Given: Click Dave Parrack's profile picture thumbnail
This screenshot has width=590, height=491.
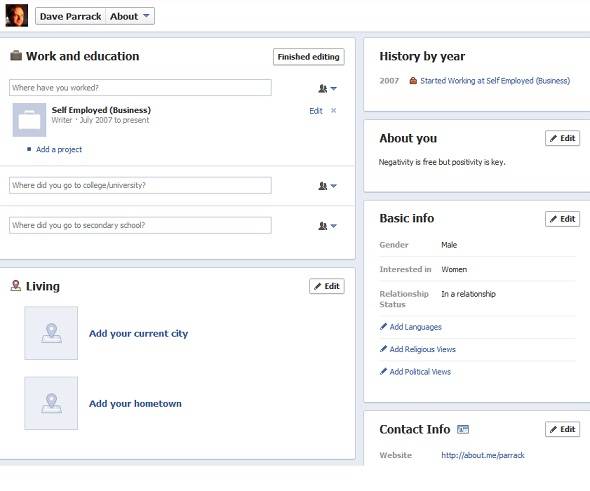Looking at the screenshot, I should (17, 16).
